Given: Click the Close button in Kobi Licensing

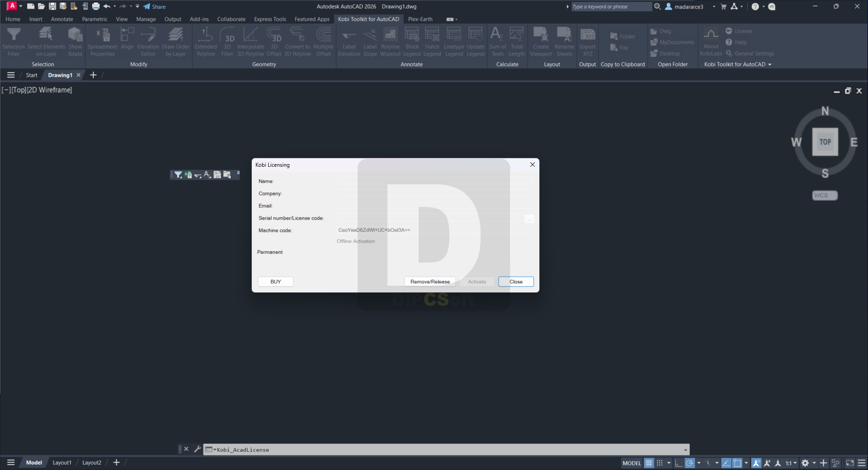Looking at the screenshot, I should pos(516,282).
